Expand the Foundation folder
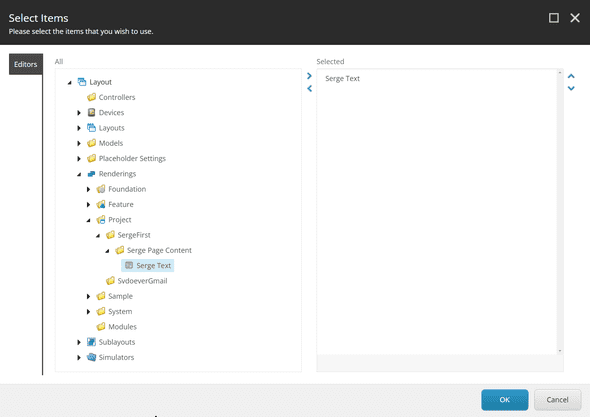This screenshot has width=590, height=417. tap(88, 189)
